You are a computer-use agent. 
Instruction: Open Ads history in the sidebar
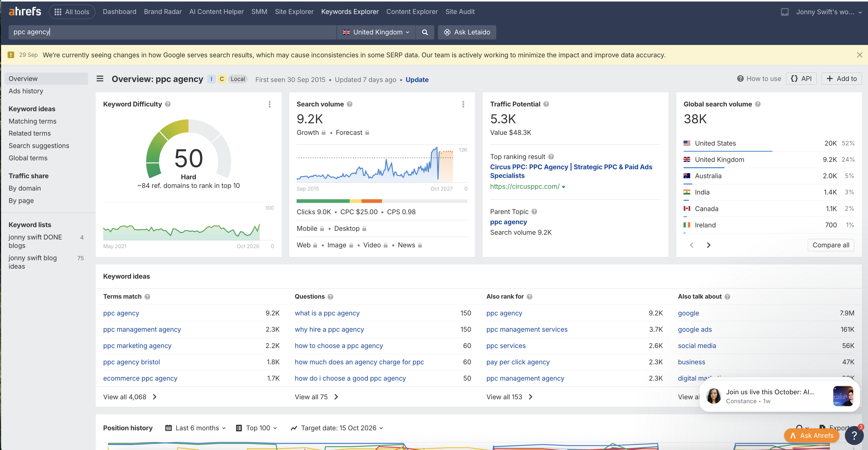(x=25, y=91)
